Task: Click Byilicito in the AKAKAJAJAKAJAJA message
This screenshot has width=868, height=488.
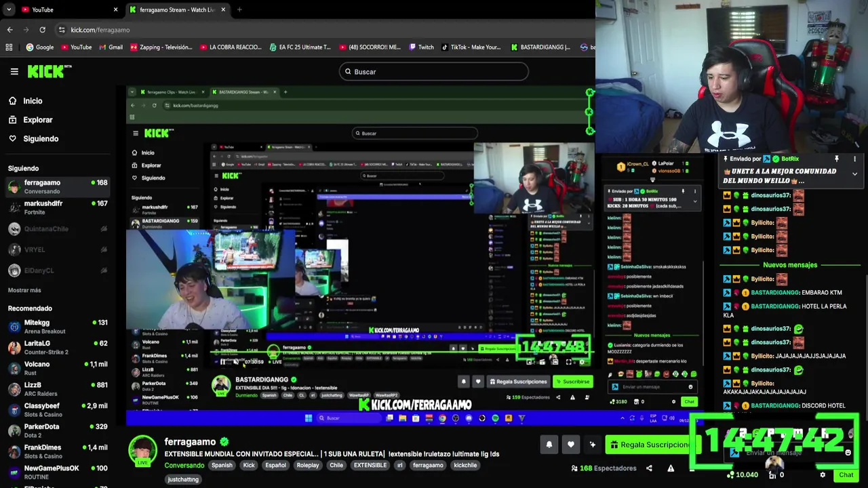Action: pos(763,384)
